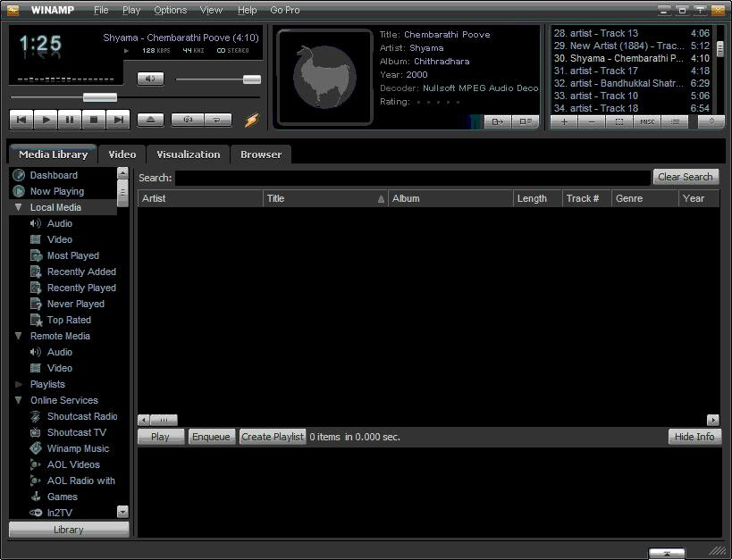Open the Top Rated view
The height and width of the screenshot is (560, 732).
tap(69, 320)
